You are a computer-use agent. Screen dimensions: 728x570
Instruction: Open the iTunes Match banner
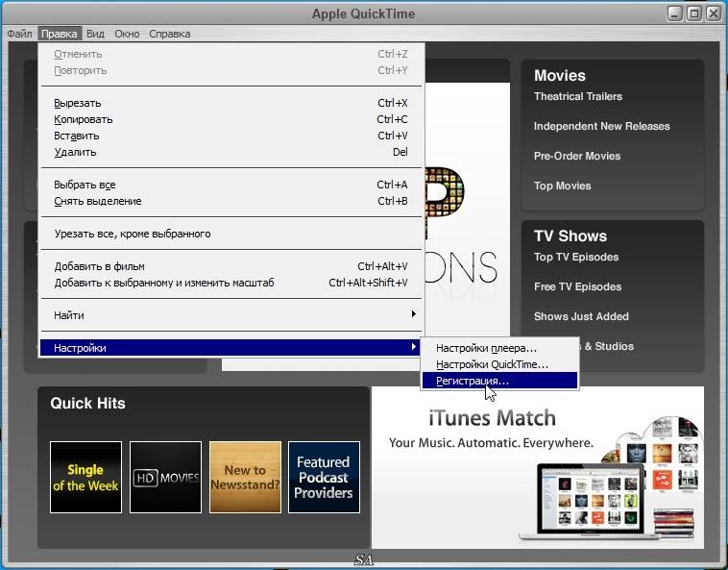(538, 467)
